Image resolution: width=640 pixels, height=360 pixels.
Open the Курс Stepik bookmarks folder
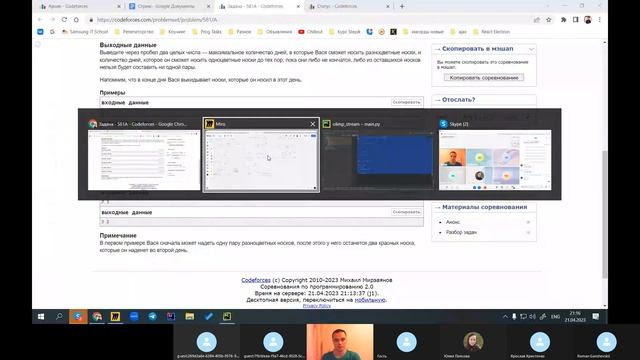click(x=344, y=32)
